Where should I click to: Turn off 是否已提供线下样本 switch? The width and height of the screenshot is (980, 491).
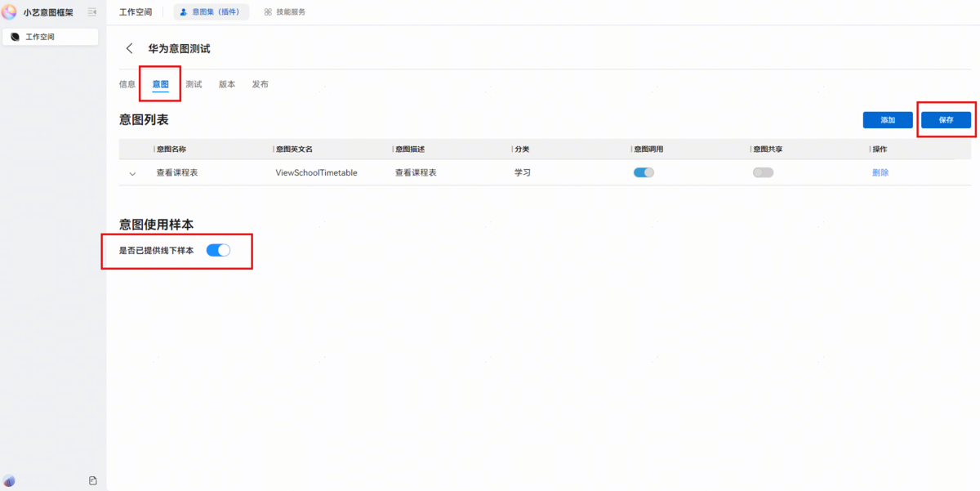(218, 250)
